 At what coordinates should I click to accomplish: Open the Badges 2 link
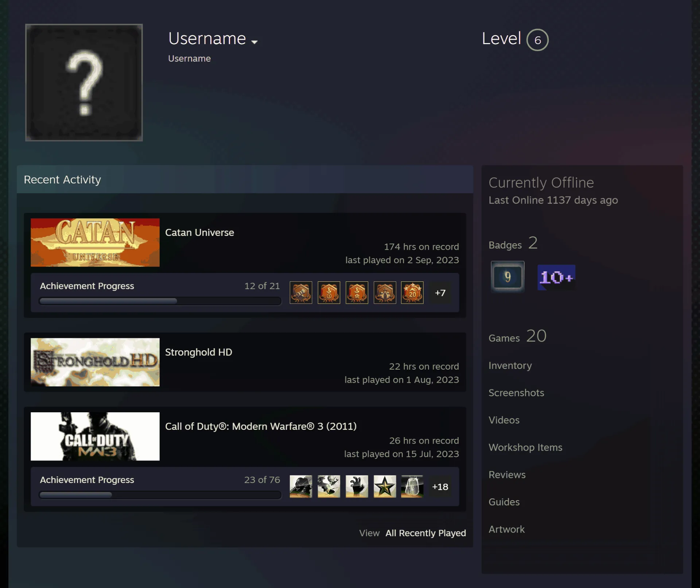pyautogui.click(x=513, y=243)
